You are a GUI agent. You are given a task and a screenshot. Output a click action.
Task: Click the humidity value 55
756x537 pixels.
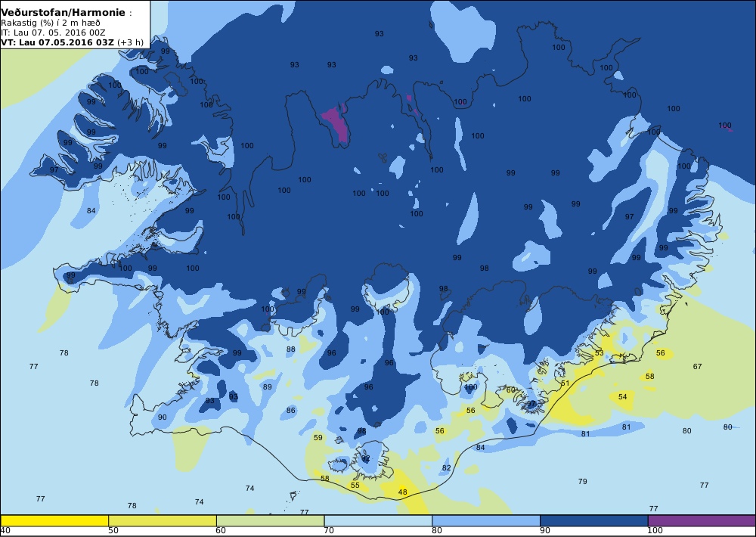tap(355, 486)
